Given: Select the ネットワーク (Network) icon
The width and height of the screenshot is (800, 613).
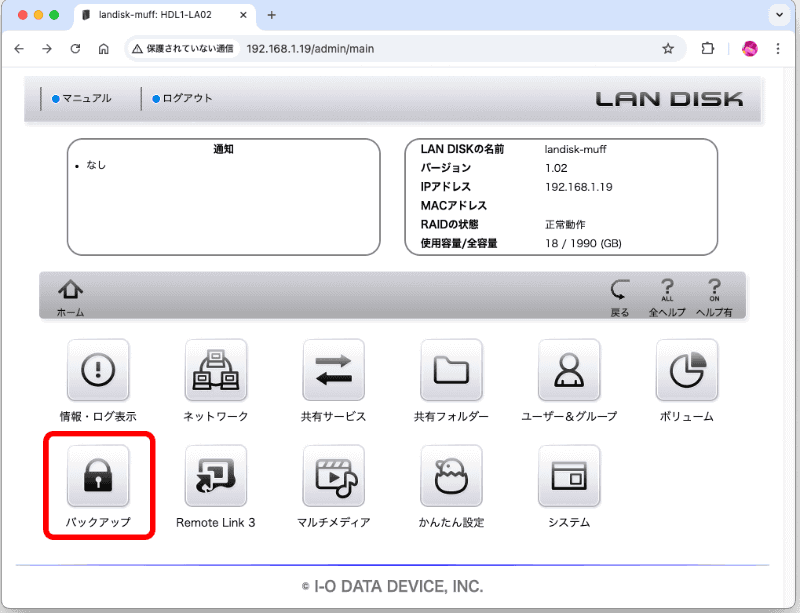Looking at the screenshot, I should tap(215, 370).
